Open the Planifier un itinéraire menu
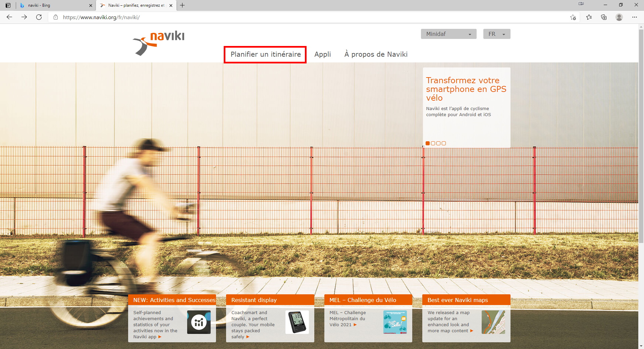 tap(265, 54)
